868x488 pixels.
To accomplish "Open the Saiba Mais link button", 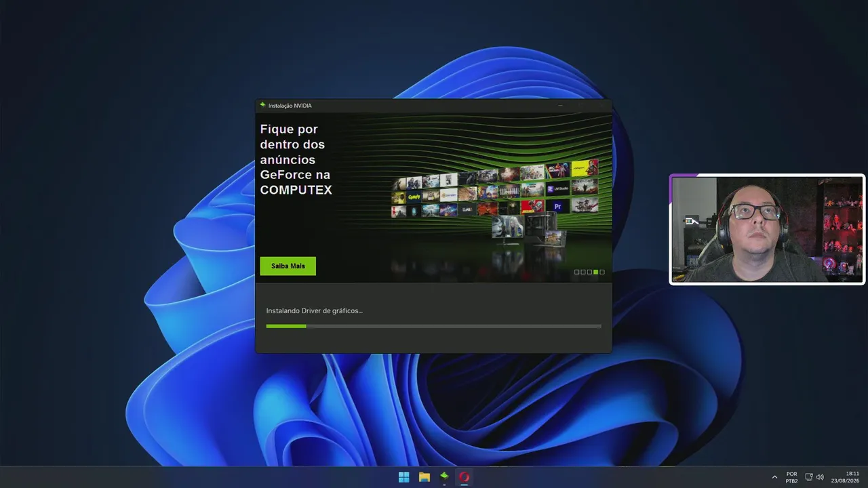I will 288,266.
